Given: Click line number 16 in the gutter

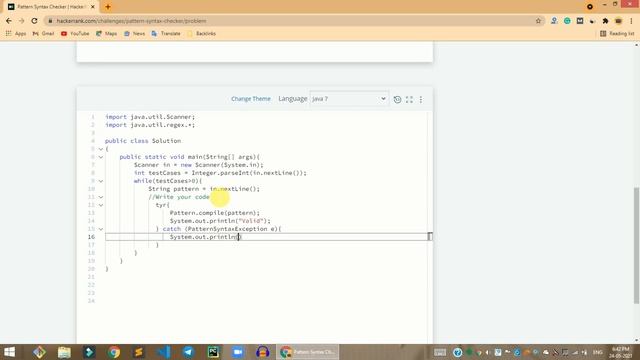Looking at the screenshot, I should [91, 237].
